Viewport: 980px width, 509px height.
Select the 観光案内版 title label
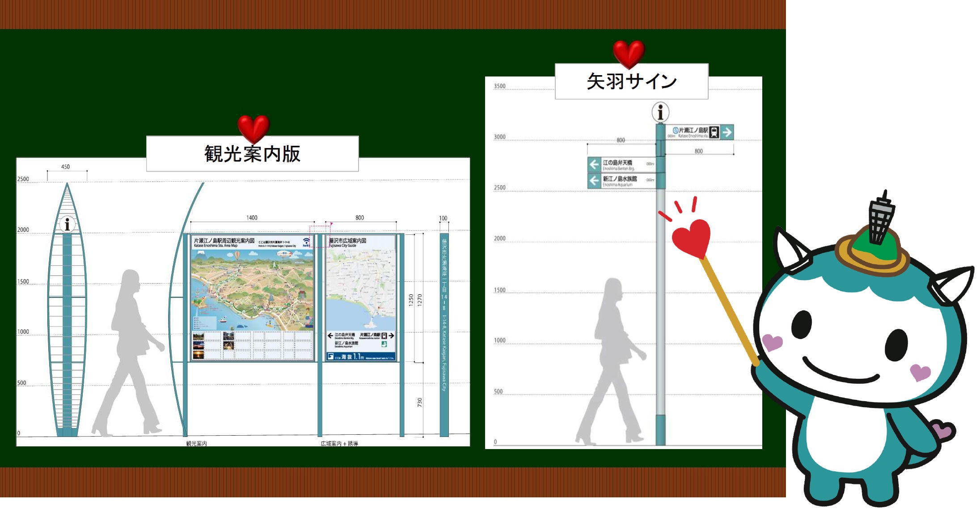[x=252, y=154]
